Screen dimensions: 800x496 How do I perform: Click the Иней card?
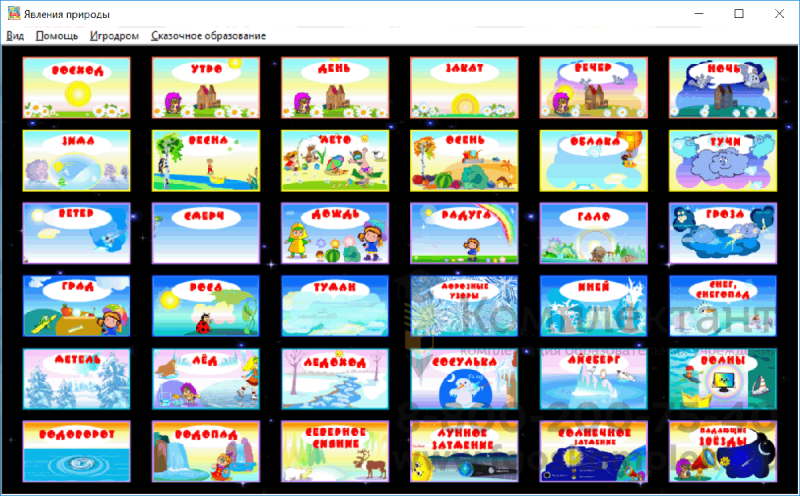pyautogui.click(x=594, y=306)
